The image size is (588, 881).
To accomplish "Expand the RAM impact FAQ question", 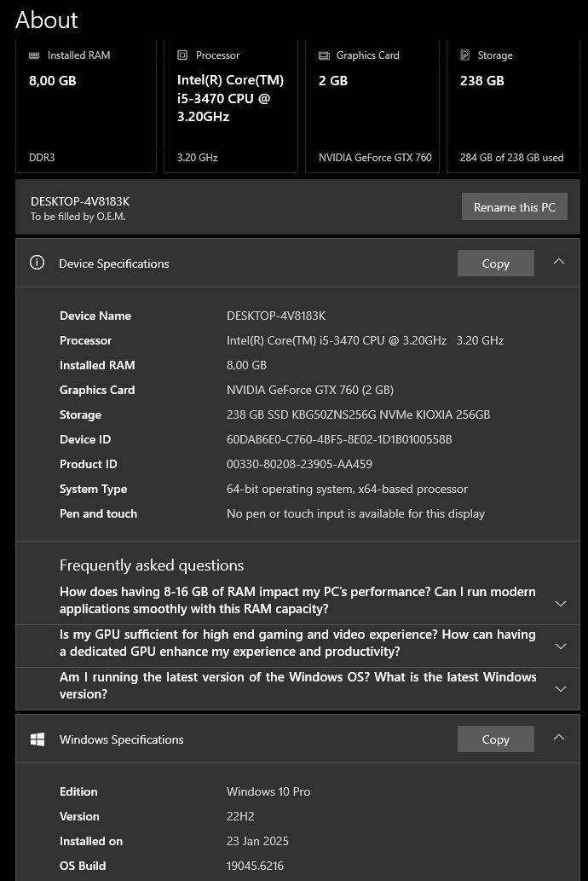I will click(x=560, y=603).
